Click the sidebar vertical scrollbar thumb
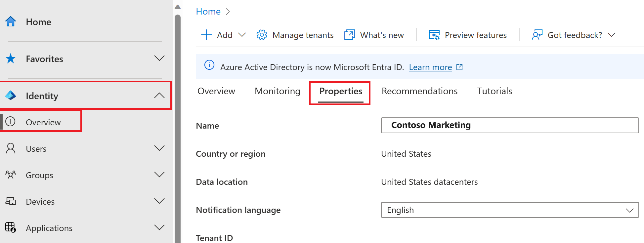 (178, 129)
